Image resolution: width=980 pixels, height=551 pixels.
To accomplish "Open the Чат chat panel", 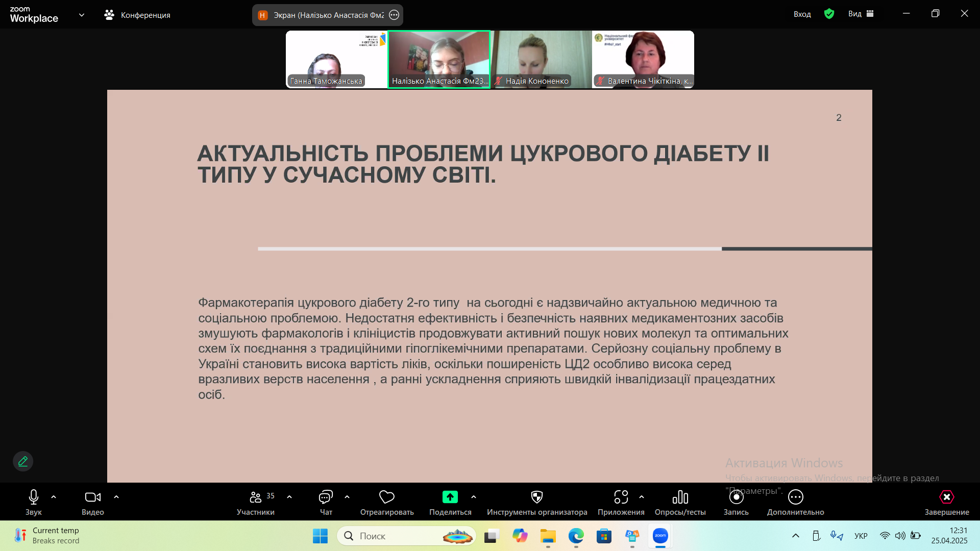I will 326,503.
